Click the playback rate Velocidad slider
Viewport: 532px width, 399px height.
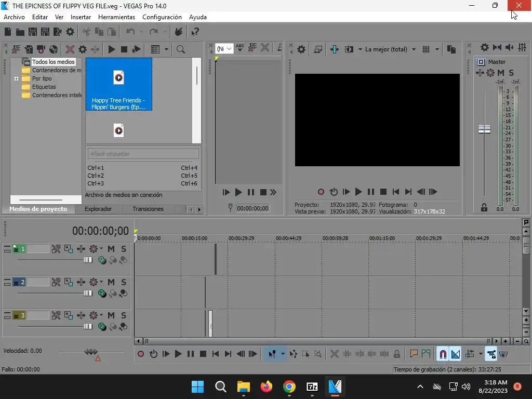click(x=90, y=352)
